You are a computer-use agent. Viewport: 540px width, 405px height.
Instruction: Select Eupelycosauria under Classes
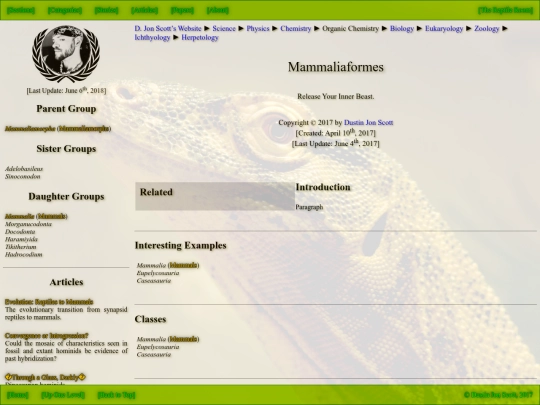point(158,347)
